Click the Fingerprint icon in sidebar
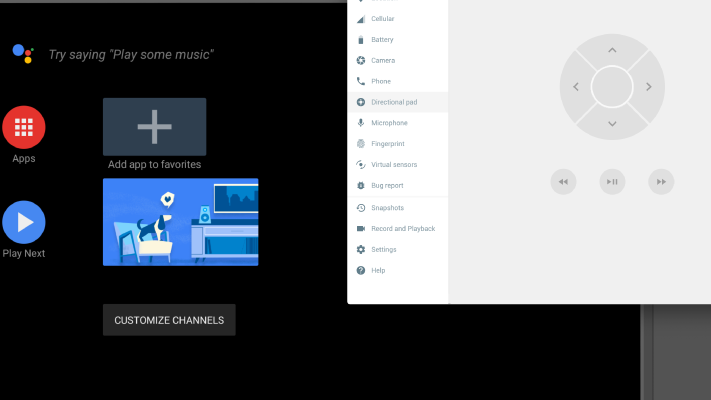711x400 pixels. click(360, 144)
